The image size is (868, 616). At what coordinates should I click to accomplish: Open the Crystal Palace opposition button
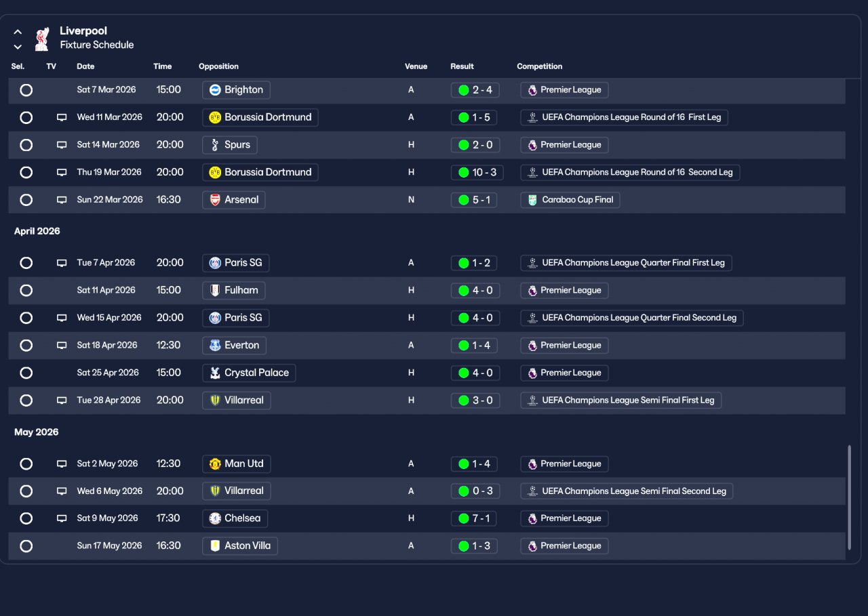(x=249, y=373)
